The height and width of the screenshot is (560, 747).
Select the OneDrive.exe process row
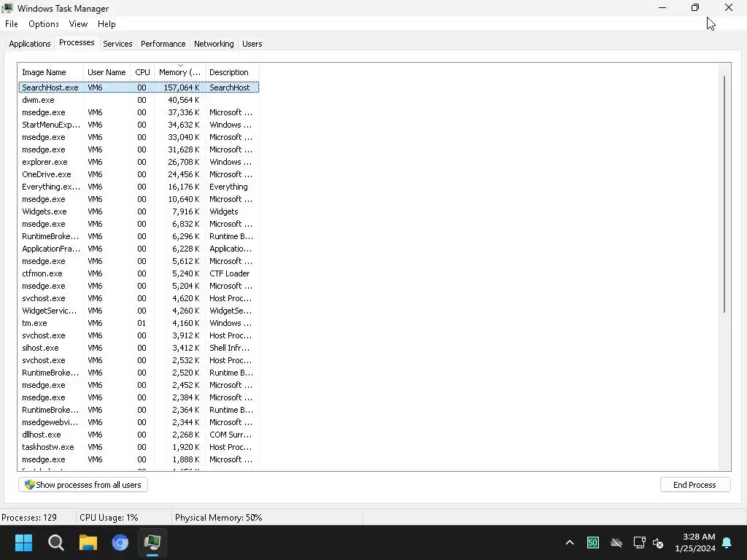[x=139, y=174]
